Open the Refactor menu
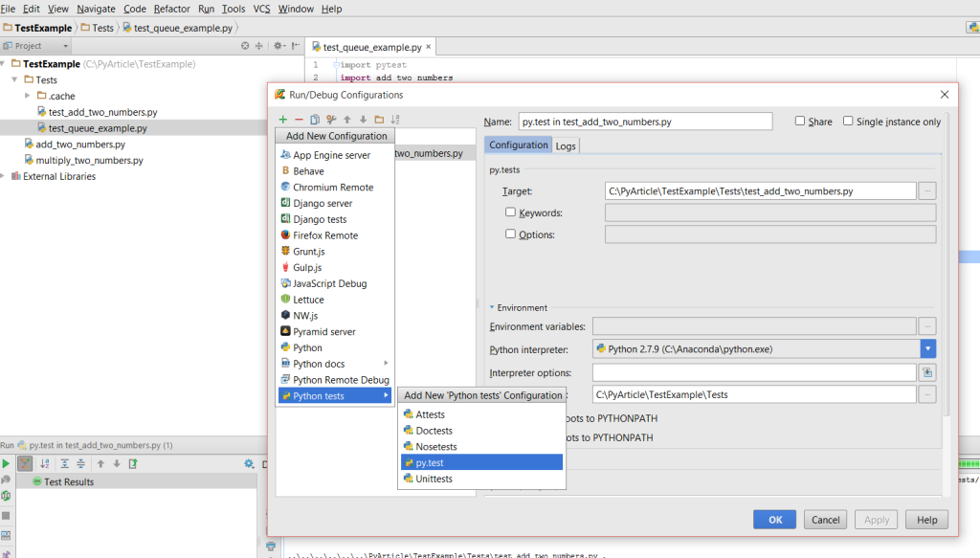 coord(172,9)
